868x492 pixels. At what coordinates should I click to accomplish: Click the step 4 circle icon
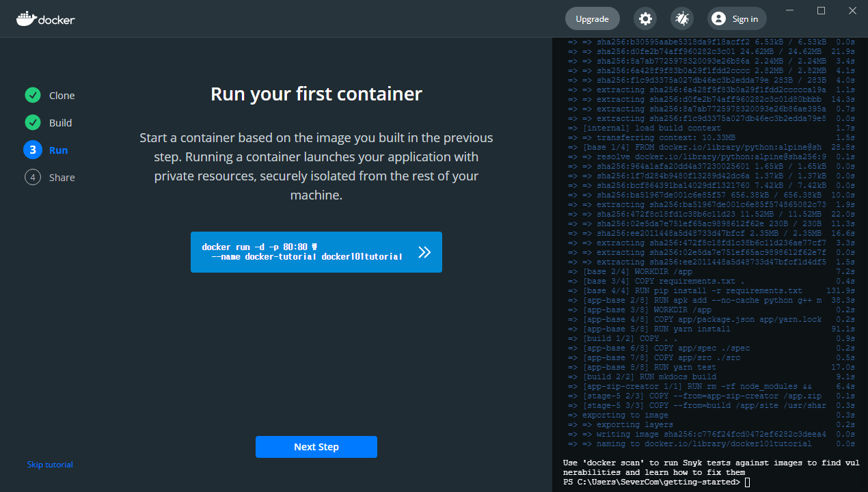tap(33, 177)
